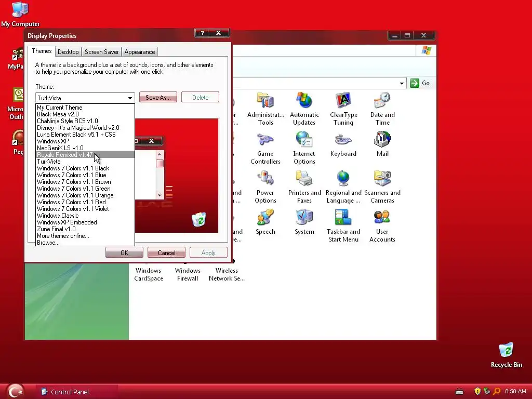
Task: Open Automatic Updates icon
Action: [x=304, y=109]
